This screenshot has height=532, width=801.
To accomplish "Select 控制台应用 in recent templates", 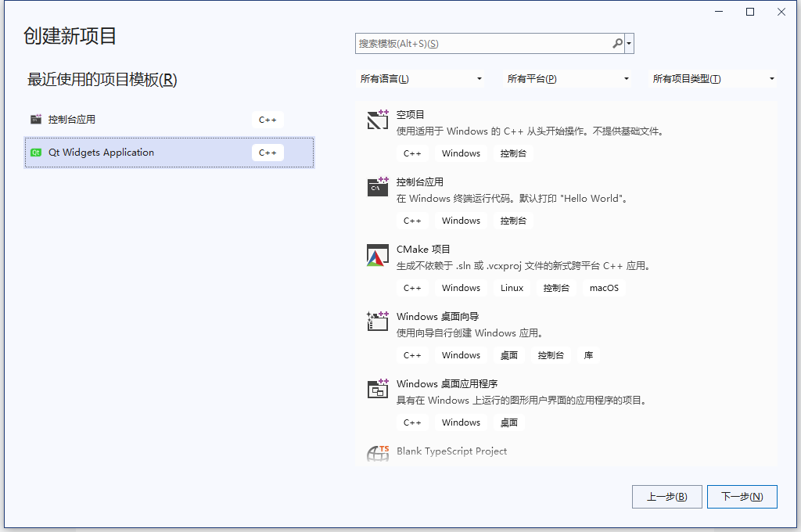I will (169, 120).
